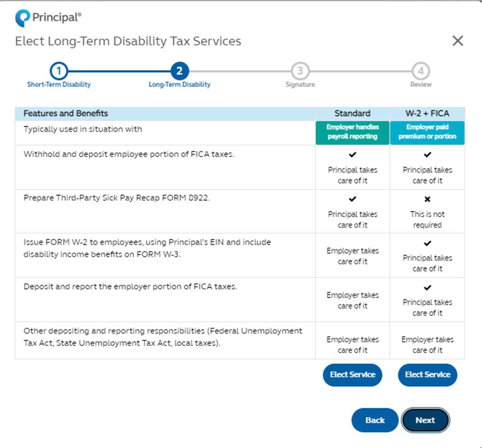Click the step 4 Review circle icon
Viewport: 482px width, 448px height.
click(x=421, y=71)
